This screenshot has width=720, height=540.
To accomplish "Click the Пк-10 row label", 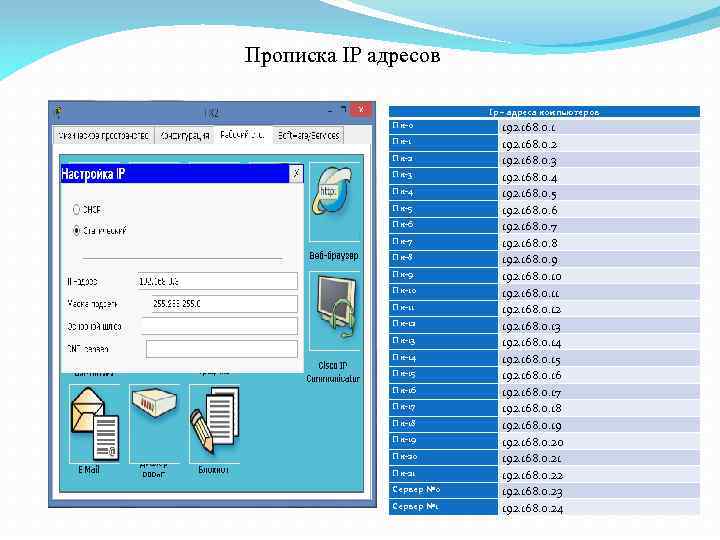I will pos(443,292).
